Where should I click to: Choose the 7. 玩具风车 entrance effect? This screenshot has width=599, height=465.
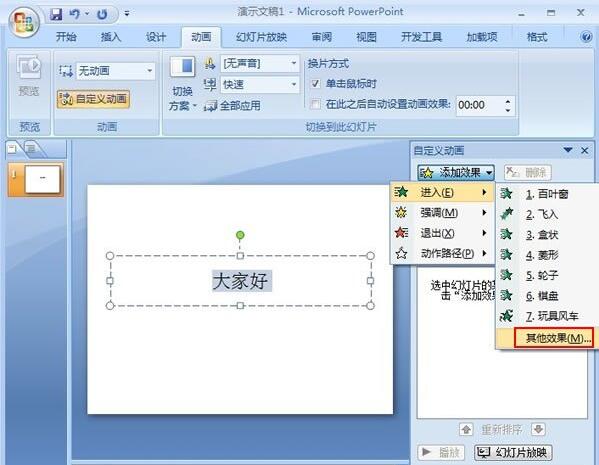click(546, 316)
